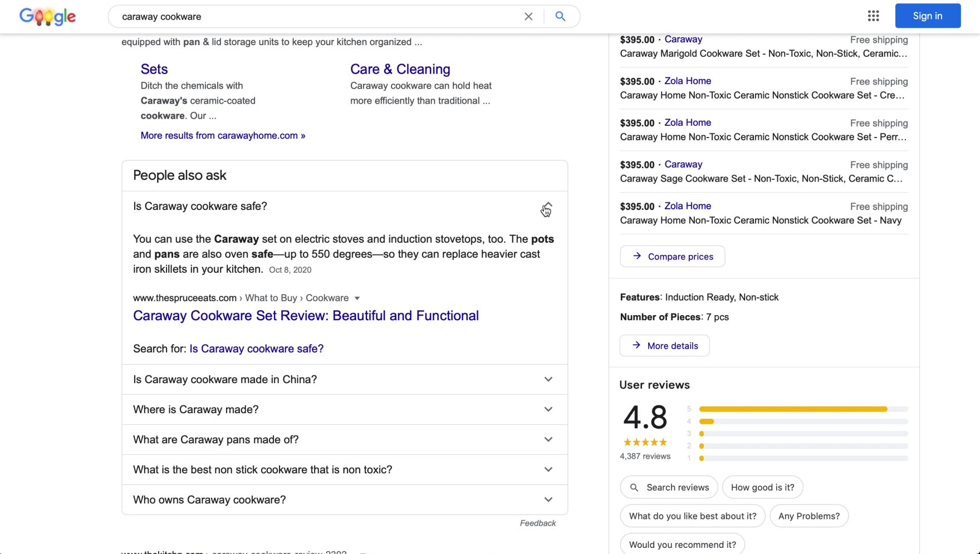
Task: Select the "How good is it?" chip
Action: coord(762,487)
